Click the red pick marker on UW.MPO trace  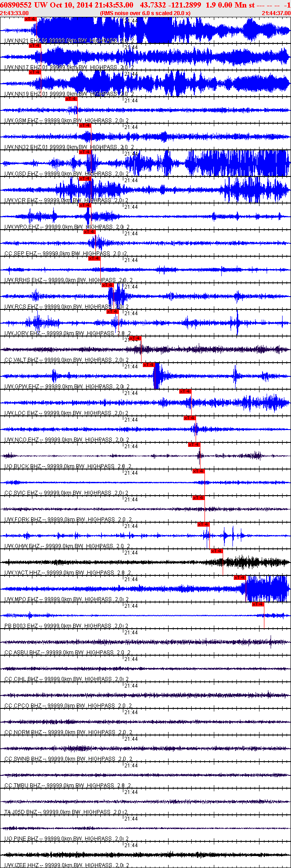(240, 578)
